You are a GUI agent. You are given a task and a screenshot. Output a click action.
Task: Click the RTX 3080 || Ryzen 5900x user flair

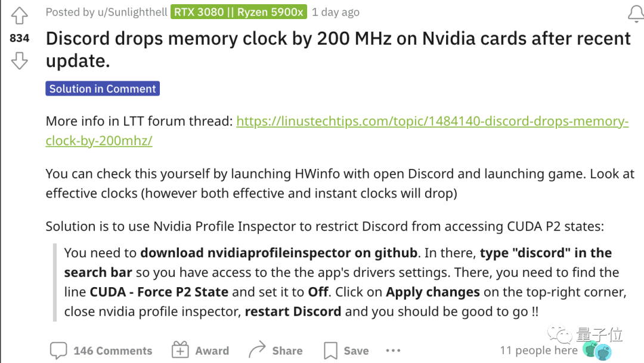tap(239, 13)
